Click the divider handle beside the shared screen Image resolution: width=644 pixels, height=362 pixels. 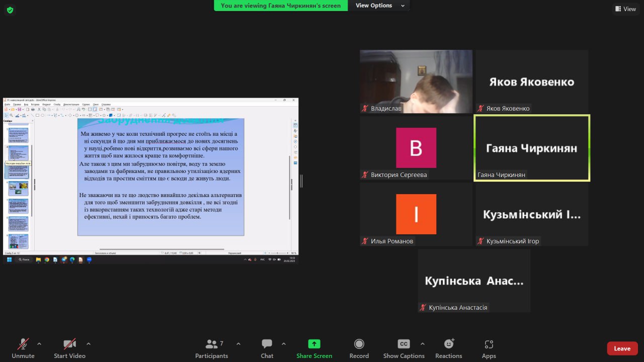click(301, 181)
